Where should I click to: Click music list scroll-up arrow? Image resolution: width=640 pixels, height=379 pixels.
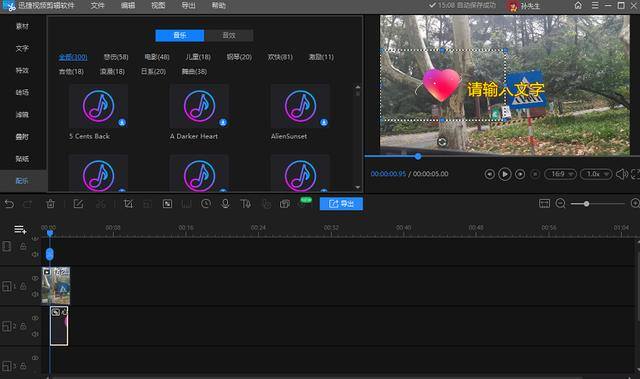(358, 87)
